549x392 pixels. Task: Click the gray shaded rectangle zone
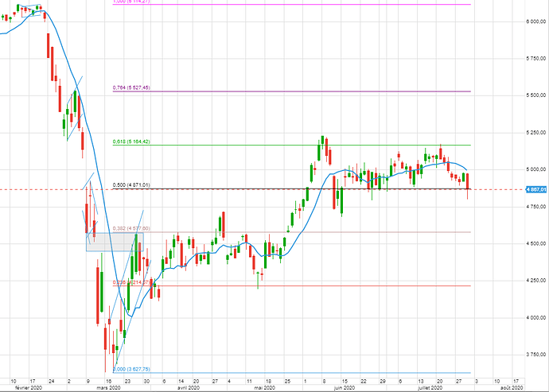click(111, 242)
